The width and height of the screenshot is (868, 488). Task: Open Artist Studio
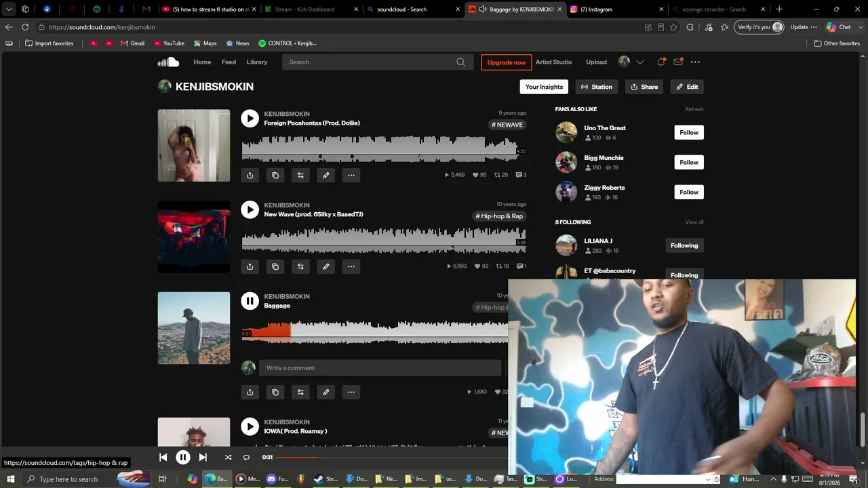point(553,62)
